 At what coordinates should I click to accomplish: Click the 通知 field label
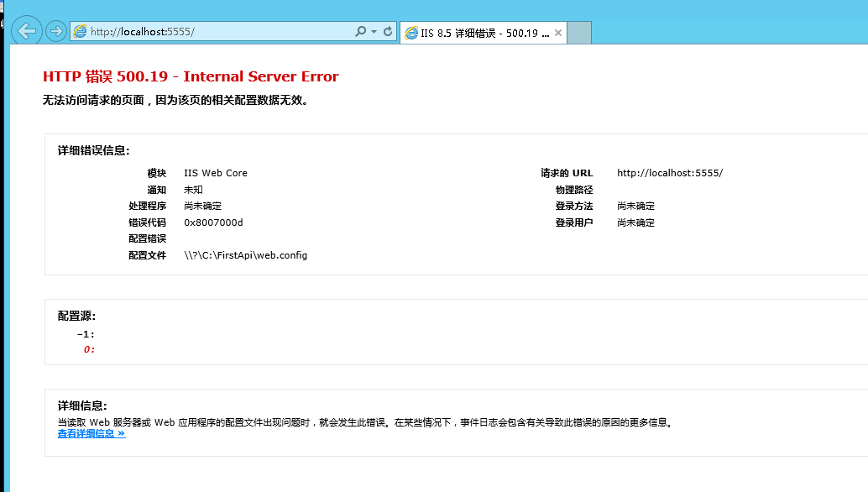[157, 190]
